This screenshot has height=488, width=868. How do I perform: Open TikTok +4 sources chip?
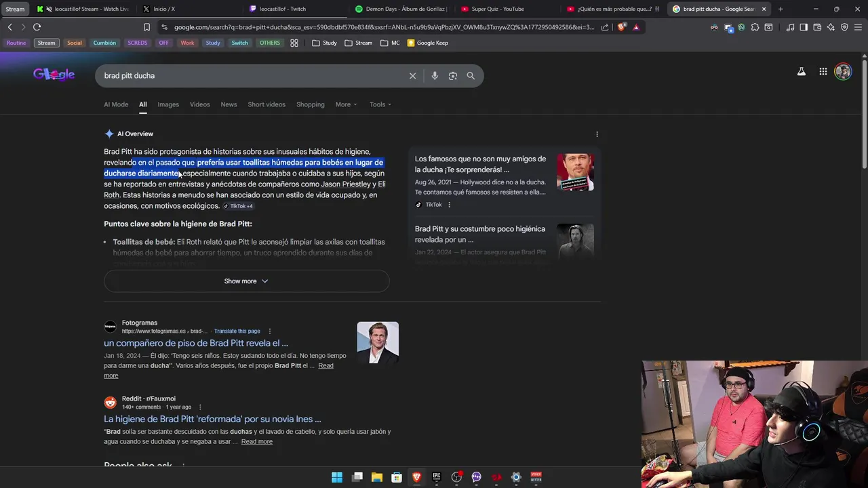(238, 206)
